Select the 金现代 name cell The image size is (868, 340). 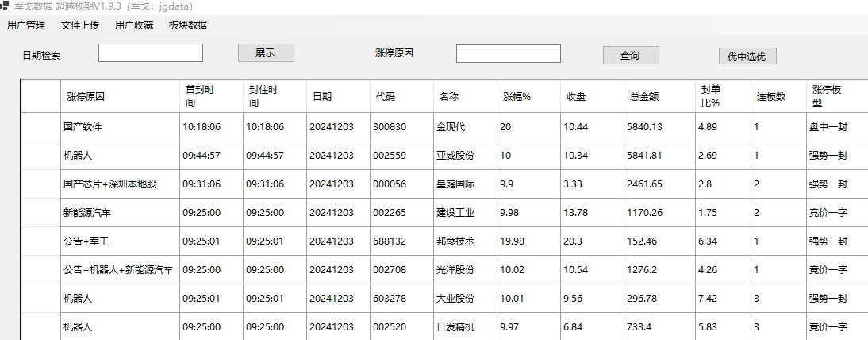pyautogui.click(x=465, y=127)
